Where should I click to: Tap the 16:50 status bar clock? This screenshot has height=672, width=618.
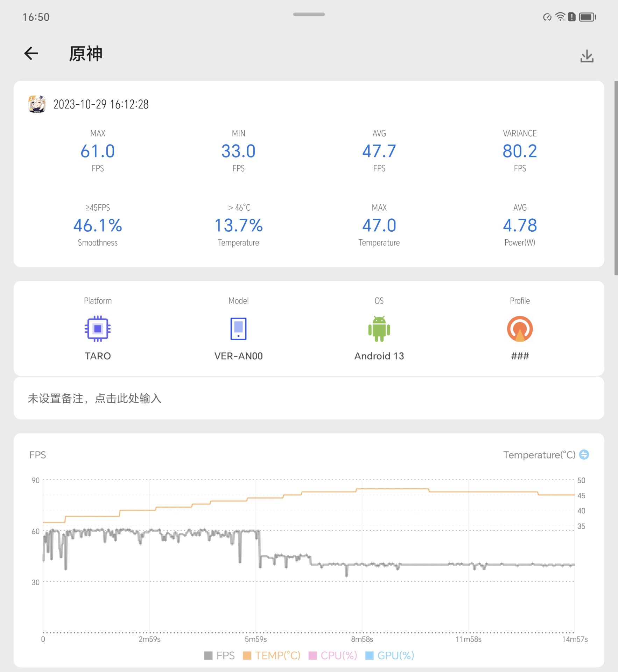tap(36, 17)
